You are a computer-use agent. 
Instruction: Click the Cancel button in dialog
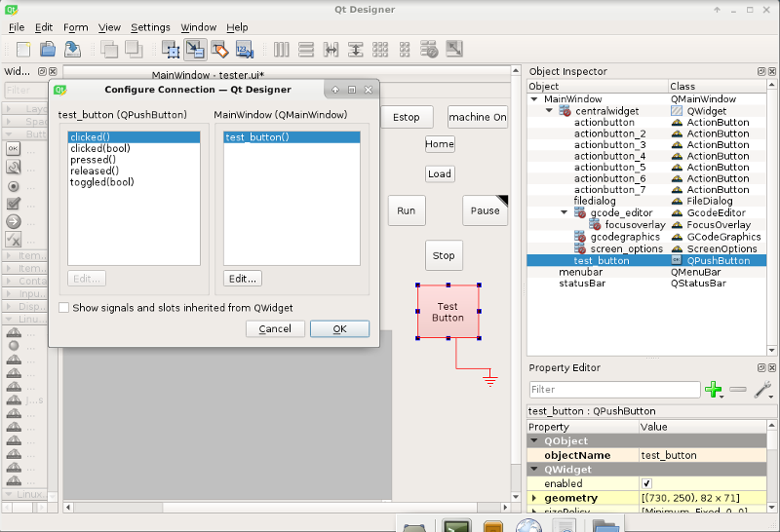[x=275, y=329]
